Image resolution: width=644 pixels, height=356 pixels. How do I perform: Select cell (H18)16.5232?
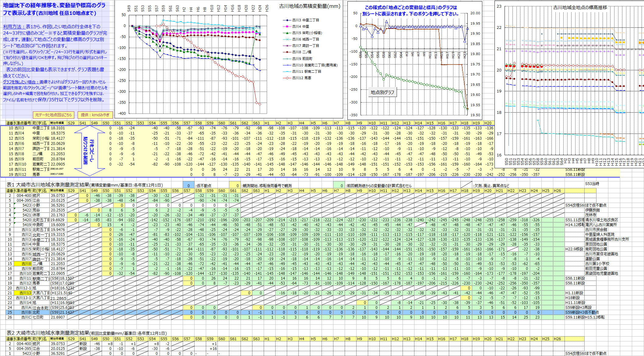tap(62, 288)
